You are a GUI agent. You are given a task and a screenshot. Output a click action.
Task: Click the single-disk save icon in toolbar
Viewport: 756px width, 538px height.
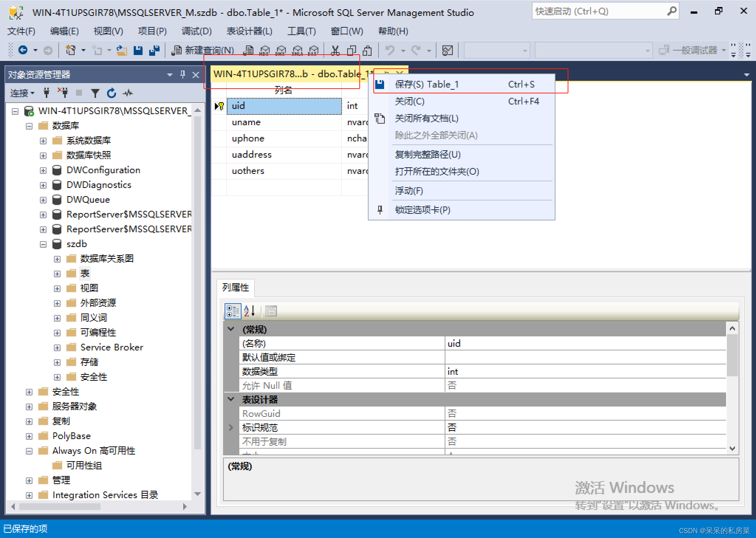tap(138, 50)
